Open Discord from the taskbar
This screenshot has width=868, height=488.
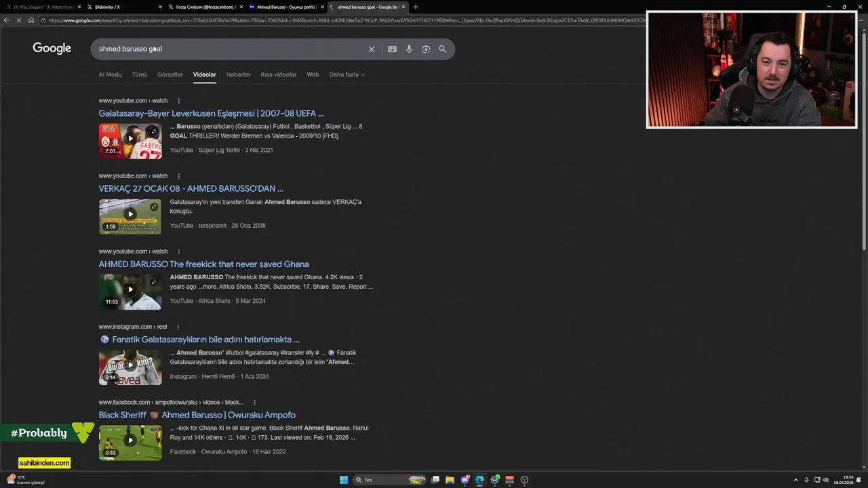point(465,480)
